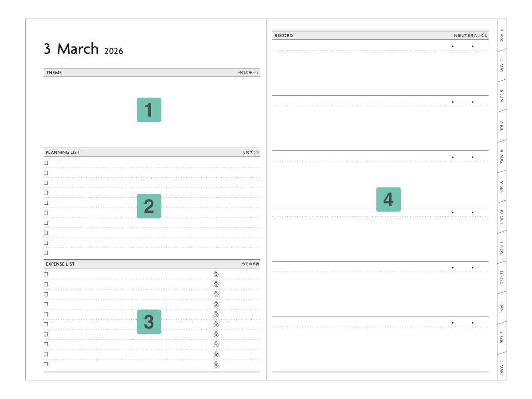Select the PLANNING LIST header bar
532x399 pixels.
(152, 153)
